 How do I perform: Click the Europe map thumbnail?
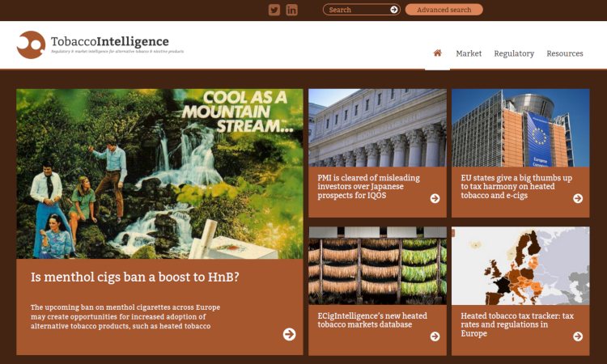[x=520, y=265]
